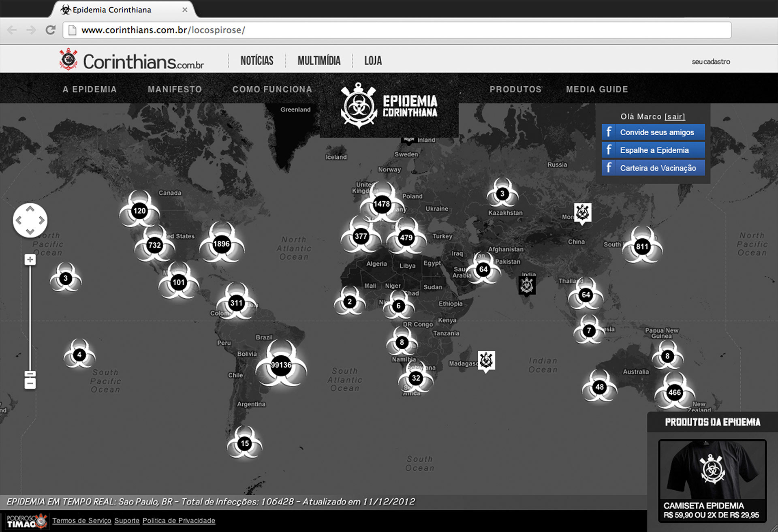Click the Camiseta Epidemia product thumbnail

712,470
